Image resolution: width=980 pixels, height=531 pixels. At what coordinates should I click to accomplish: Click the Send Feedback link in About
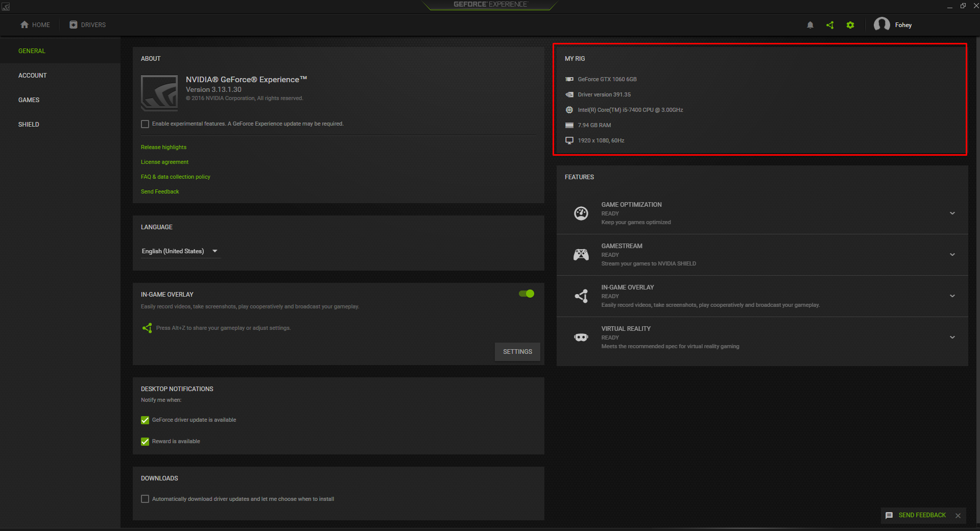coord(160,191)
